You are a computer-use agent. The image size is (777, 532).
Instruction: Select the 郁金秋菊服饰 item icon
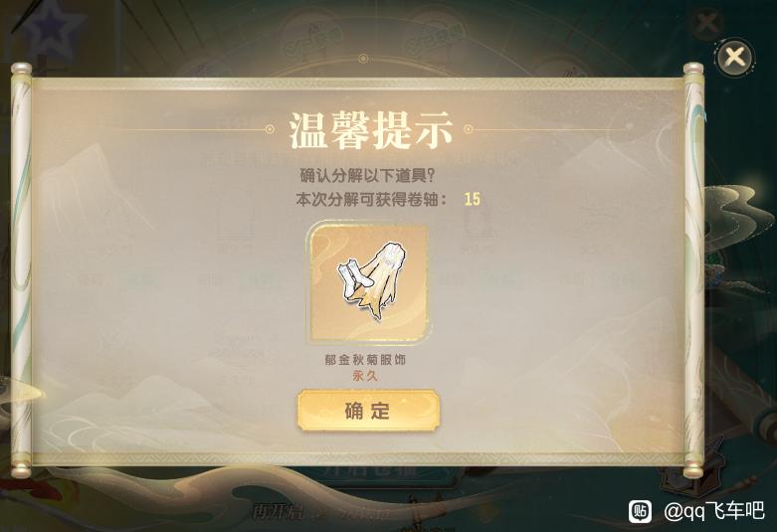[368, 282]
